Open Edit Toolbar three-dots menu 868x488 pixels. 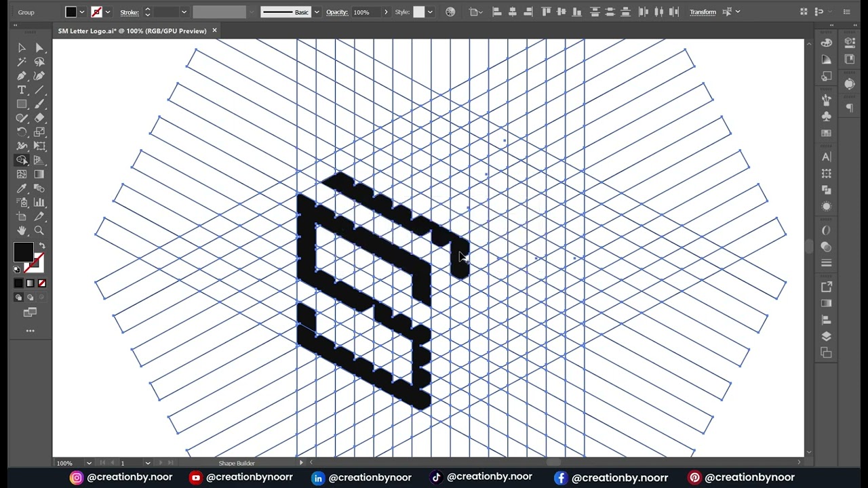31,331
